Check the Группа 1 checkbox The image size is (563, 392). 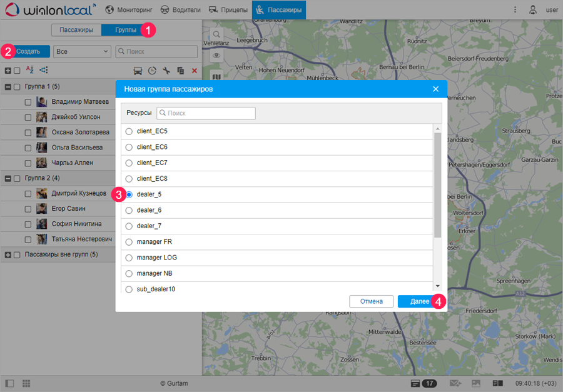coord(17,87)
